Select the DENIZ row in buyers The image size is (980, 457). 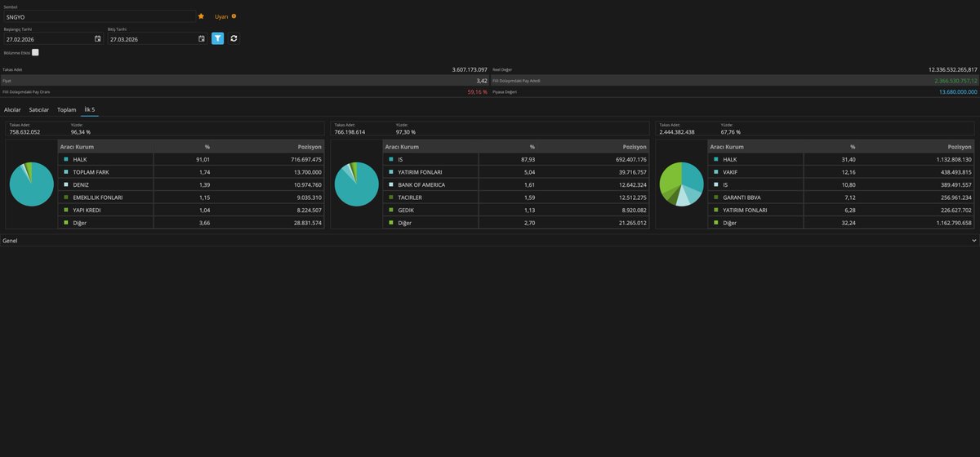(x=192, y=184)
